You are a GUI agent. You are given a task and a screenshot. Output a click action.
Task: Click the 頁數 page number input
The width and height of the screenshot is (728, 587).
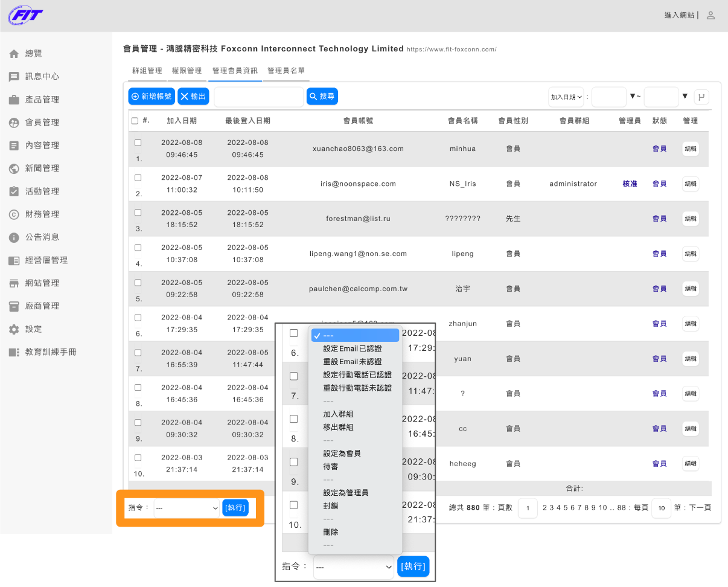(x=528, y=508)
